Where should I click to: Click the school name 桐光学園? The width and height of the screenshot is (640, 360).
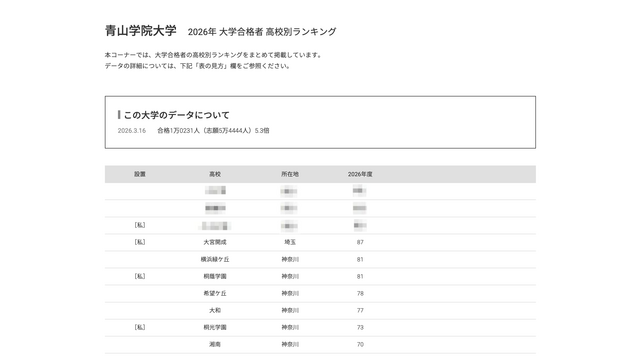tap(215, 328)
